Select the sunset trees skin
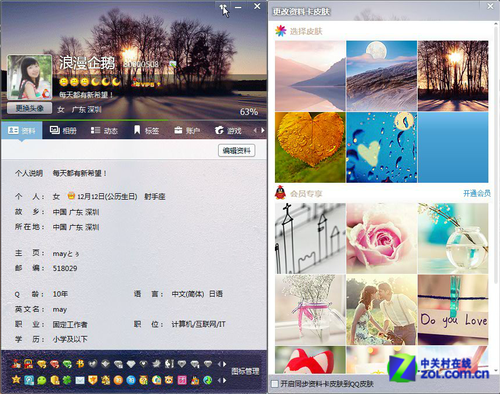The height and width of the screenshot is (394, 500). (x=453, y=76)
